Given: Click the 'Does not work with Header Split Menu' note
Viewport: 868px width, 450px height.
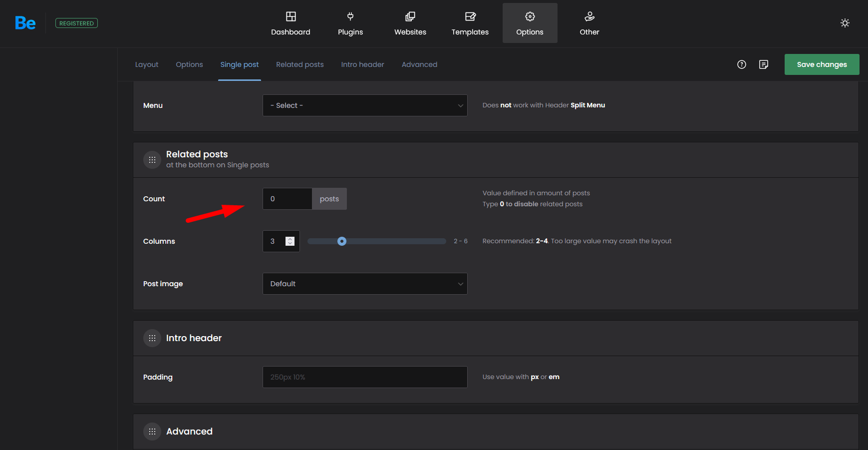Looking at the screenshot, I should coord(544,105).
